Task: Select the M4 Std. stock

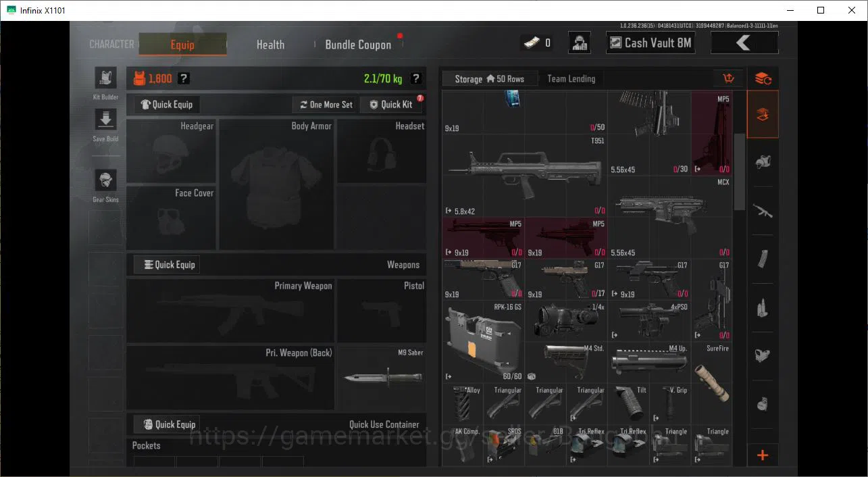Action: [566, 362]
